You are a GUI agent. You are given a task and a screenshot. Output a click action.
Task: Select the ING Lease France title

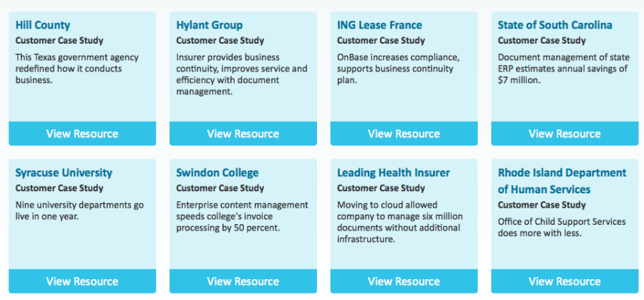click(379, 25)
